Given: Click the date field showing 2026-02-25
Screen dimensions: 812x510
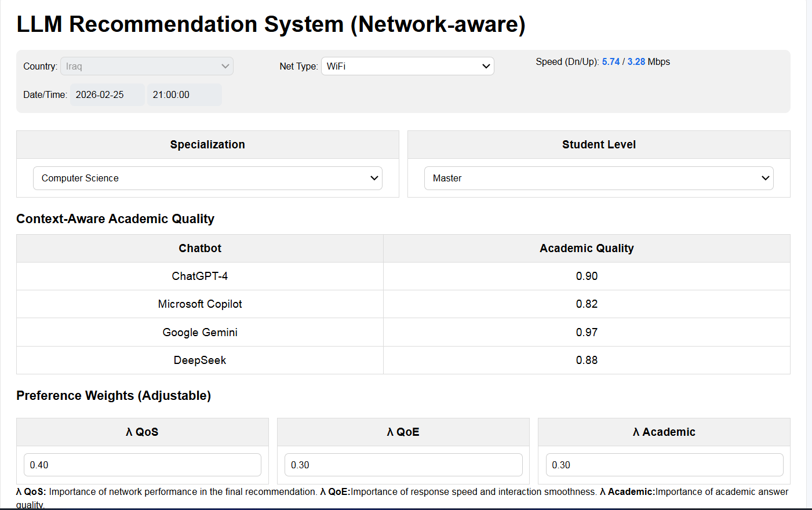Looking at the screenshot, I should pos(107,94).
